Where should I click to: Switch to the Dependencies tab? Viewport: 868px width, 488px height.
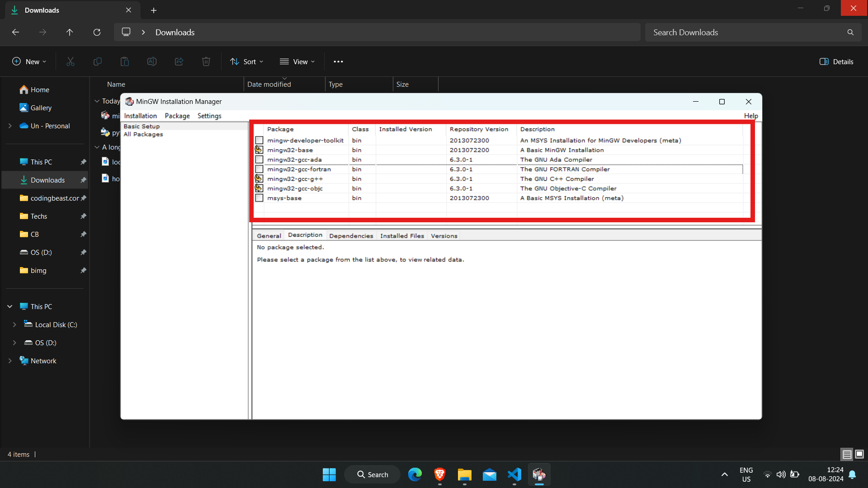(351, 236)
